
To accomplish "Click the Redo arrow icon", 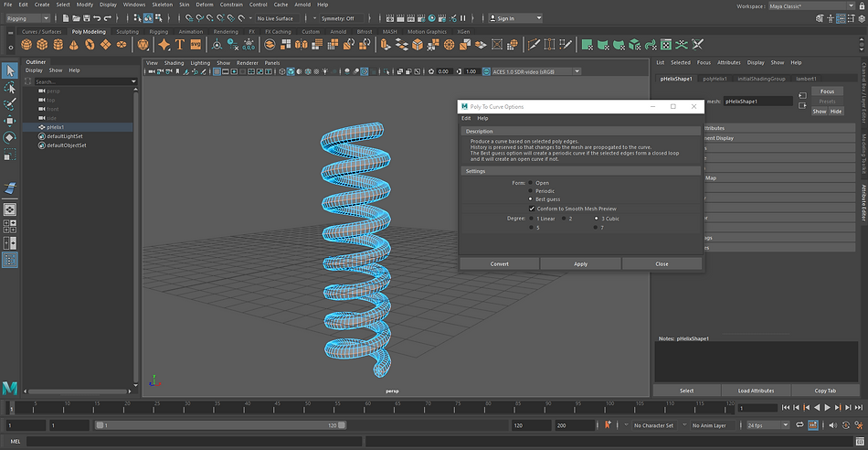I will 107,18.
